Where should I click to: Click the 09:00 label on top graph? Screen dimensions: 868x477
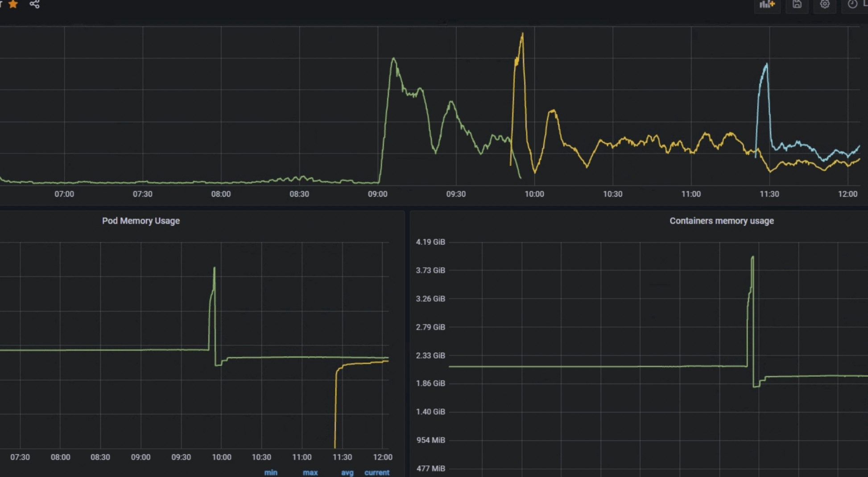click(378, 194)
